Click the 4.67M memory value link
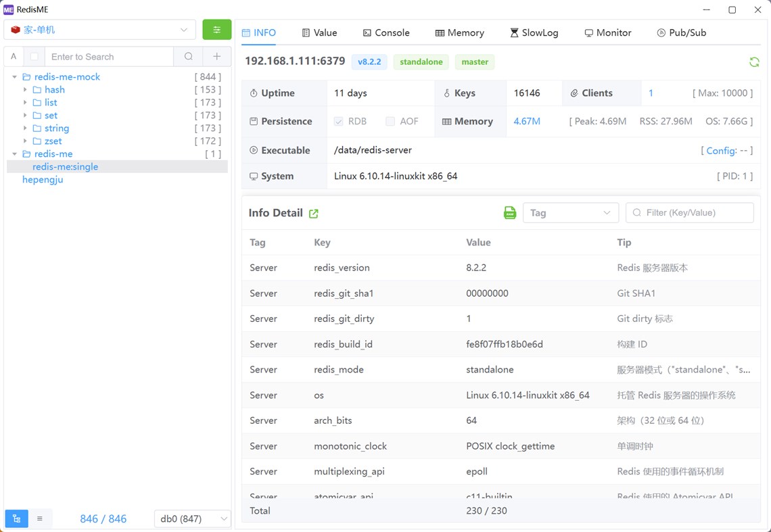The width and height of the screenshot is (771, 532). click(x=527, y=121)
